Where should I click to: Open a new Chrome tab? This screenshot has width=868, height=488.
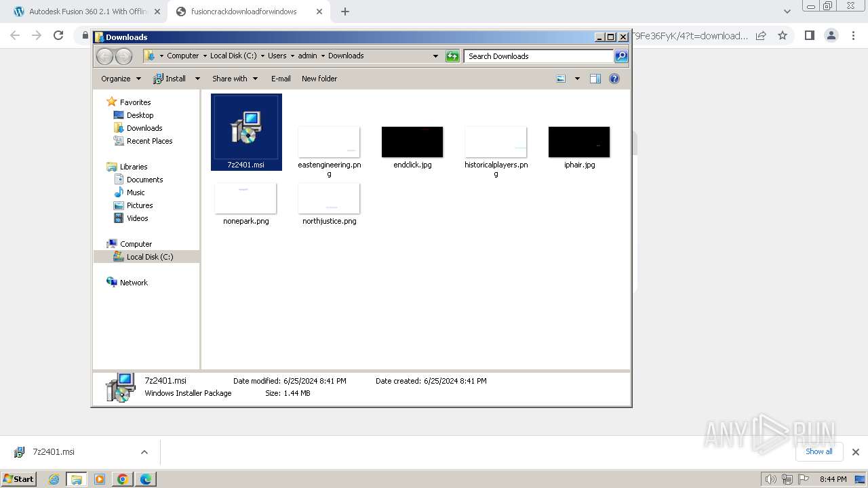[345, 12]
